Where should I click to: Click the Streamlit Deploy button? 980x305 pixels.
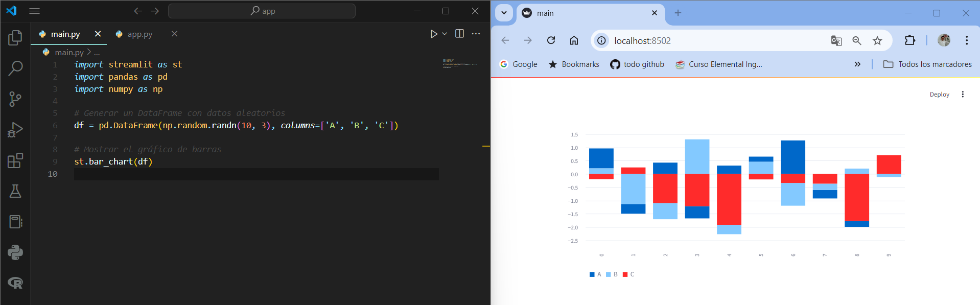click(939, 95)
